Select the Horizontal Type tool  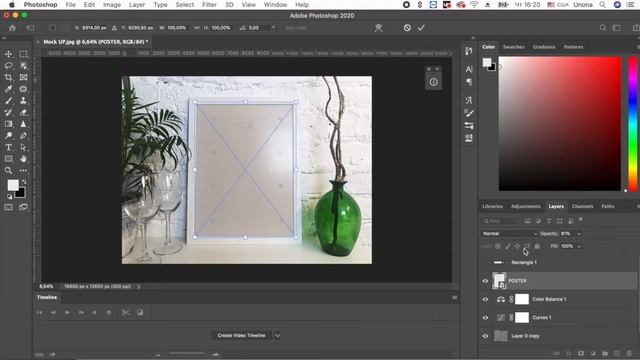(x=8, y=147)
